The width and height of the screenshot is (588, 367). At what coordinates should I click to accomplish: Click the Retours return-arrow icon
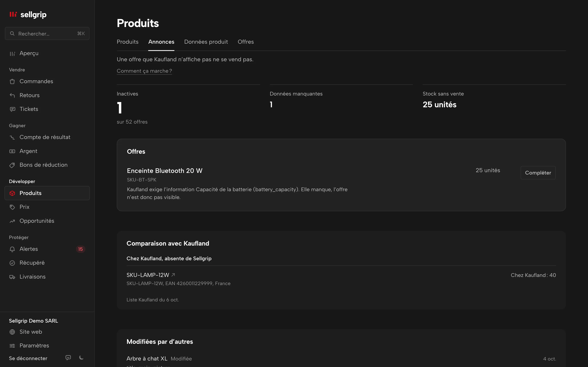coord(12,95)
